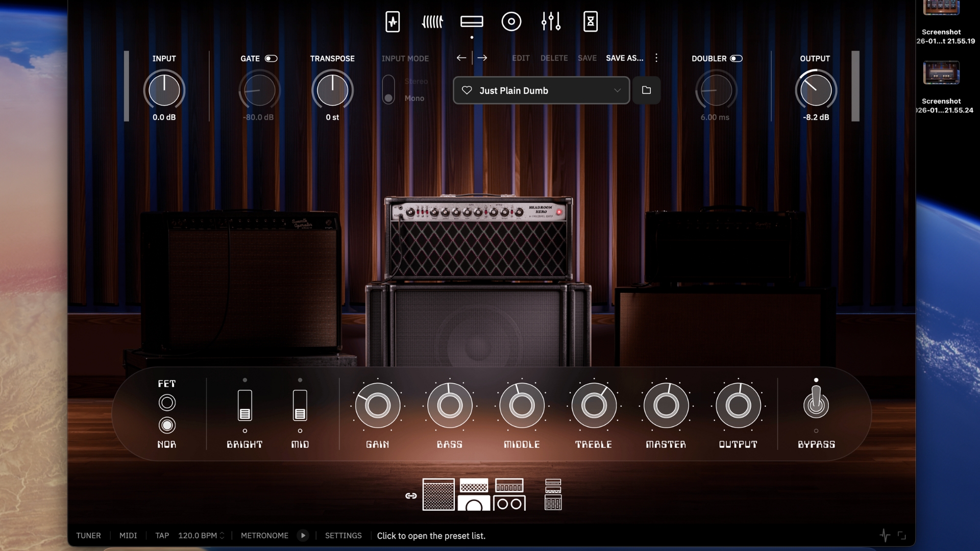
Task: Click the link icon near cabinet thumbnails
Action: point(411,495)
